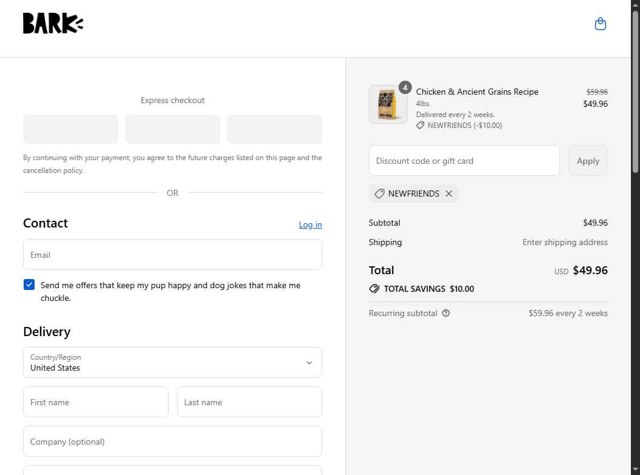
Task: Click the 'Chicken & Ancient Grains Recipe' title
Action: pos(477,92)
